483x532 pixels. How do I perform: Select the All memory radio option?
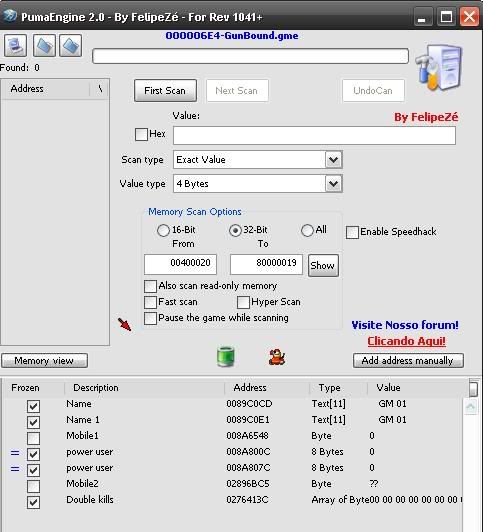click(307, 230)
